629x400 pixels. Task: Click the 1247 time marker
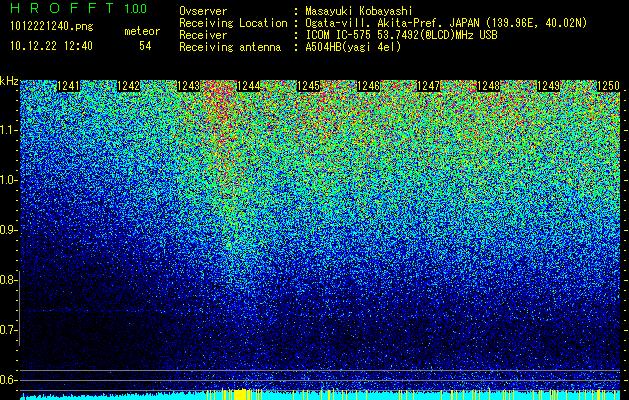428,86
